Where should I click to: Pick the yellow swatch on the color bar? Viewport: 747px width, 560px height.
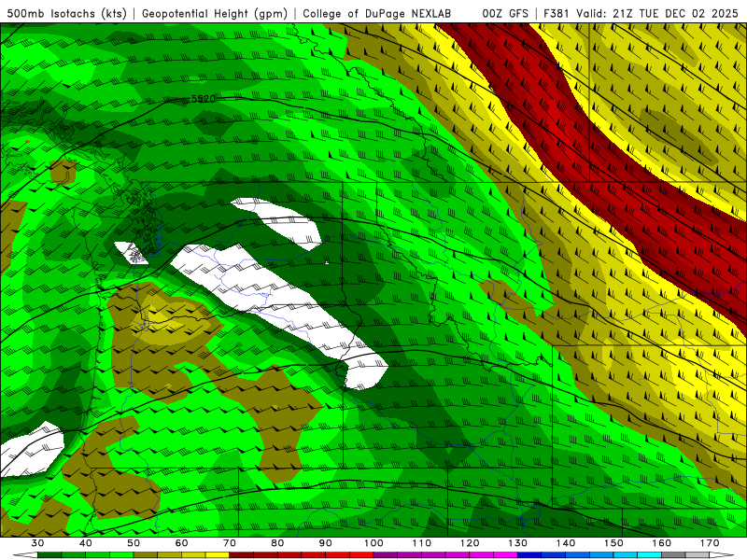(x=218, y=555)
